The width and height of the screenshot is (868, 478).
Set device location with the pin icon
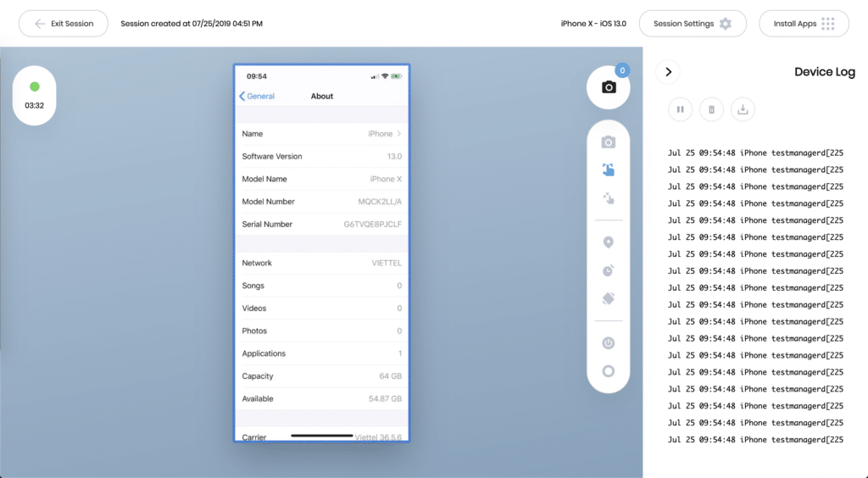point(608,242)
